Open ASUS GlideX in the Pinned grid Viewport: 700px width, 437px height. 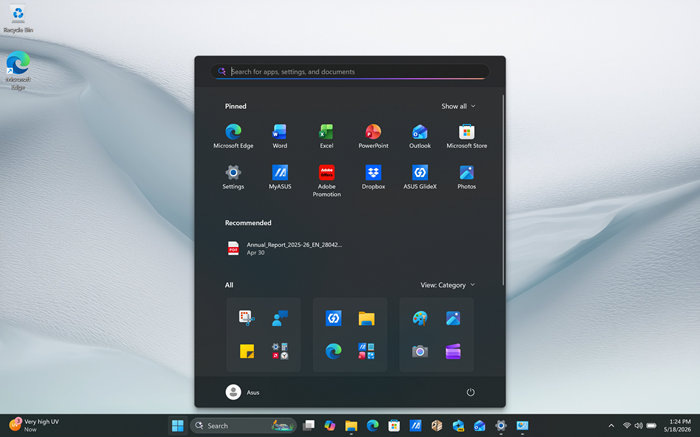(x=420, y=177)
